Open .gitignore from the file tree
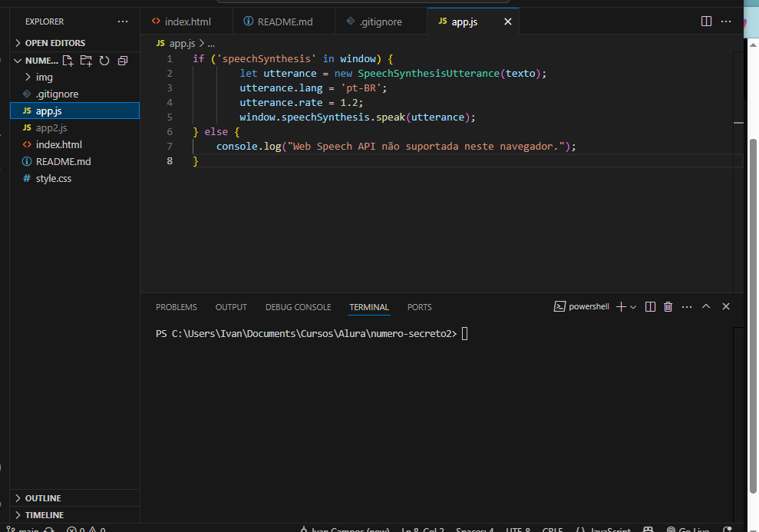 pyautogui.click(x=74, y=94)
